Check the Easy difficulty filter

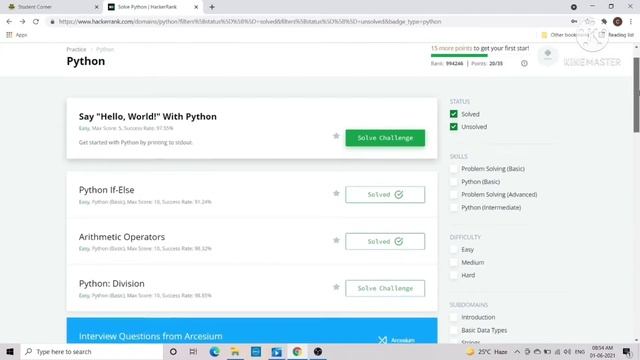(453, 249)
